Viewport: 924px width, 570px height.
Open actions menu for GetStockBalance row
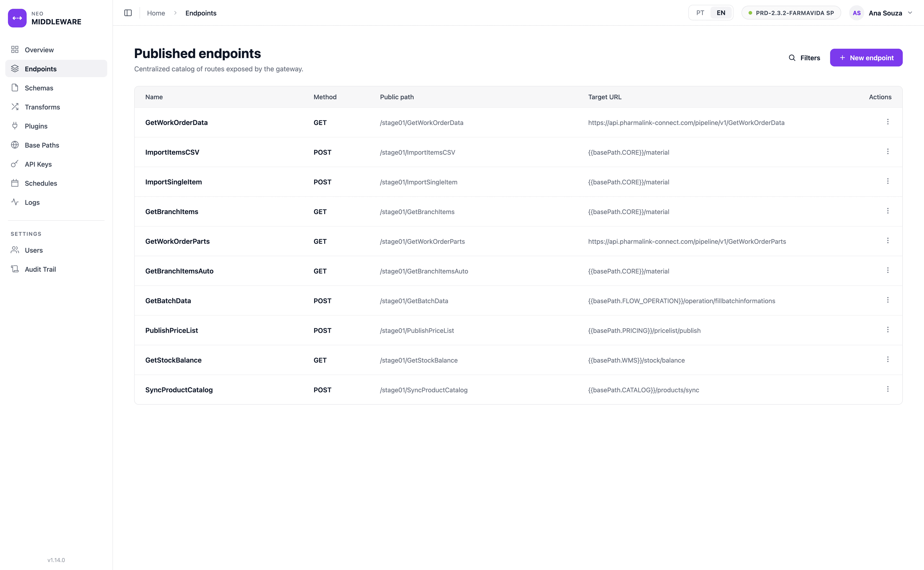coord(888,359)
